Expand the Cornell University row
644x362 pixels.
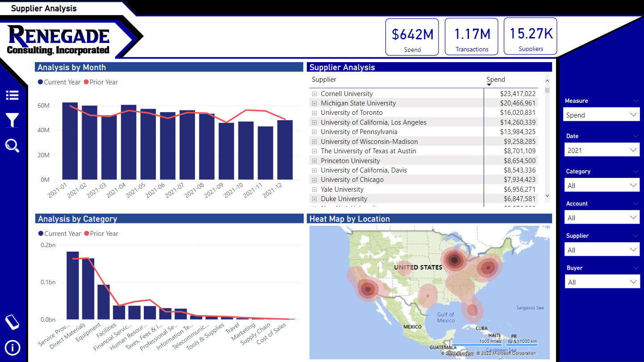pyautogui.click(x=314, y=94)
